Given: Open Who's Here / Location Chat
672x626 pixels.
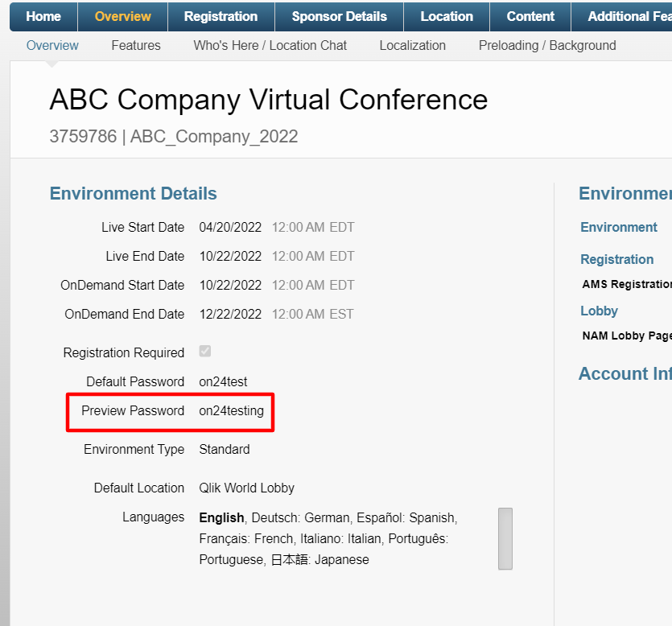Looking at the screenshot, I should (x=270, y=45).
